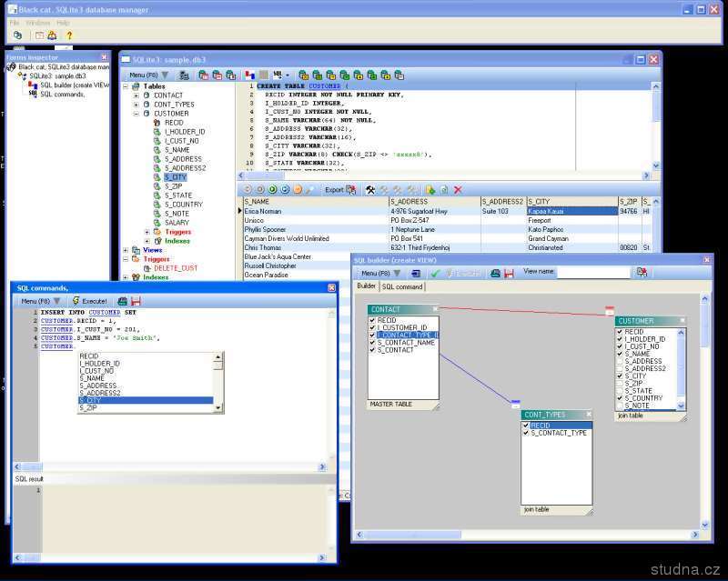Screen dimensions: 728x581
Task: Click the S_CITY column header in data grid
Action: point(572,202)
